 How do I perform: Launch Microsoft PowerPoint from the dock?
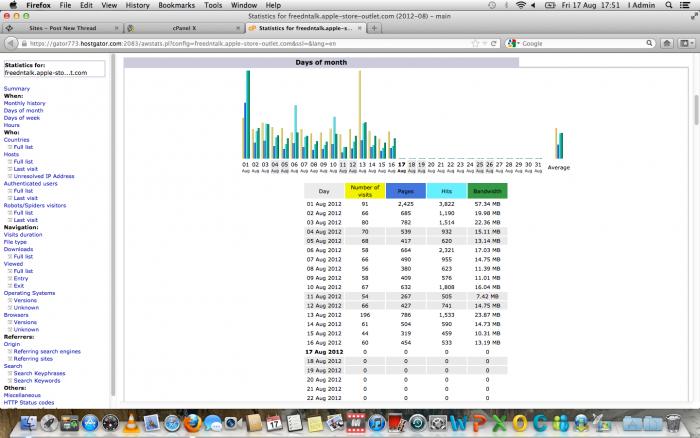[479, 422]
